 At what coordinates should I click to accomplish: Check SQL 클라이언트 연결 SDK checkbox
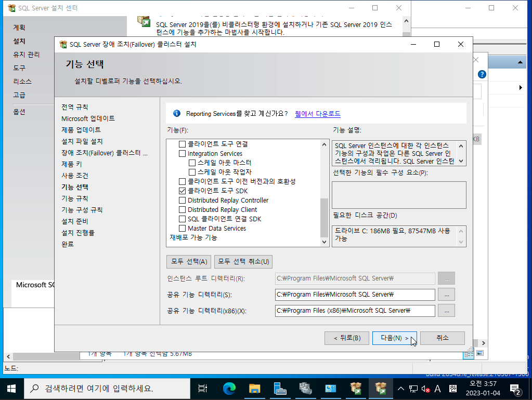[182, 219]
